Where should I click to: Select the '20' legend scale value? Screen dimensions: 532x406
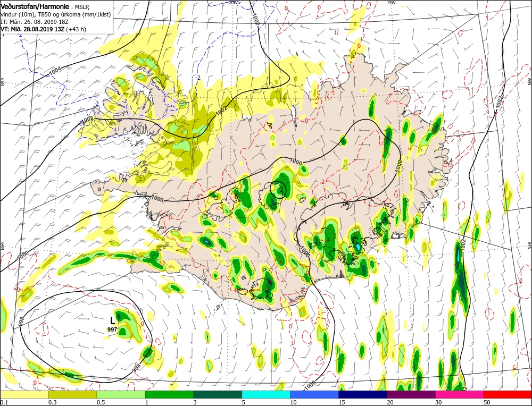(389, 402)
